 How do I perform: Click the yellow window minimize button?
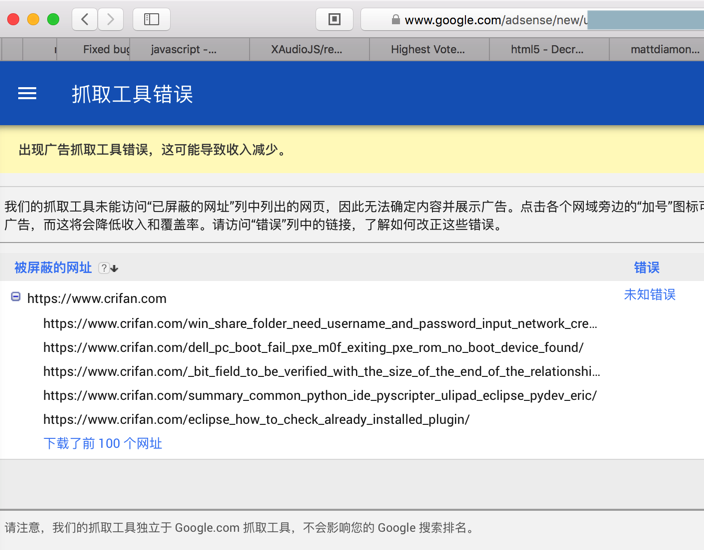tap(33, 19)
